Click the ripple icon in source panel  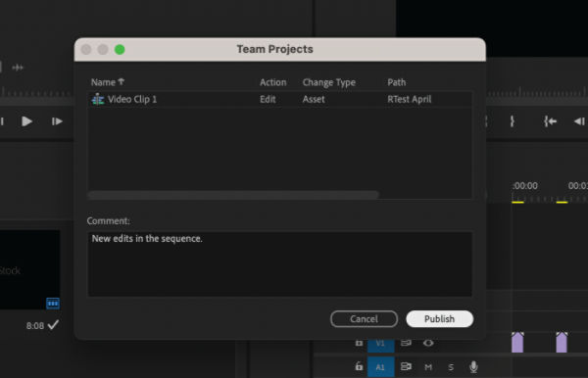18,68
